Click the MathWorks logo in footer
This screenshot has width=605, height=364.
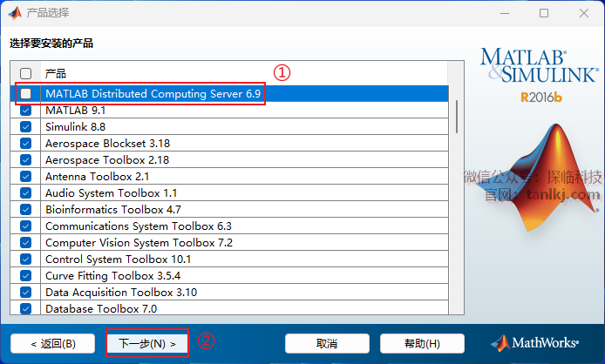coord(534,343)
